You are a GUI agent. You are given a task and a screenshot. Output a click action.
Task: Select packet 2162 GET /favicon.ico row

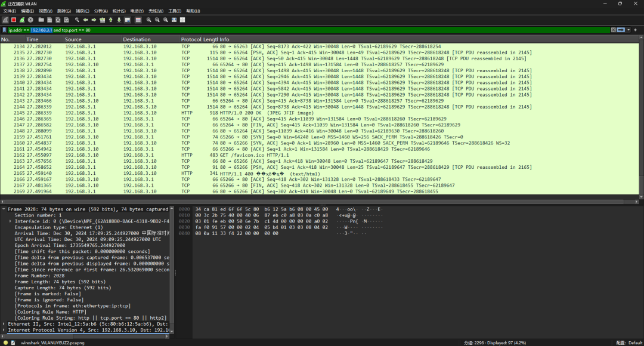click(320, 155)
